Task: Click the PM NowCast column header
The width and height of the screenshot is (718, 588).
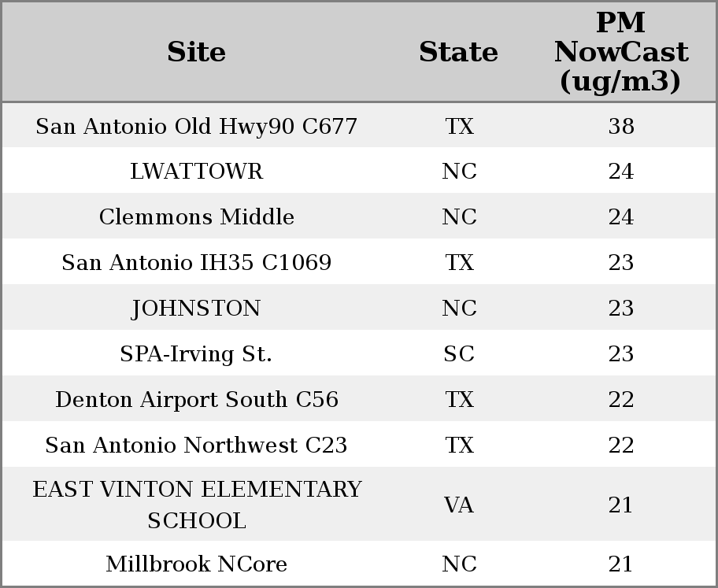Action: 620,52
